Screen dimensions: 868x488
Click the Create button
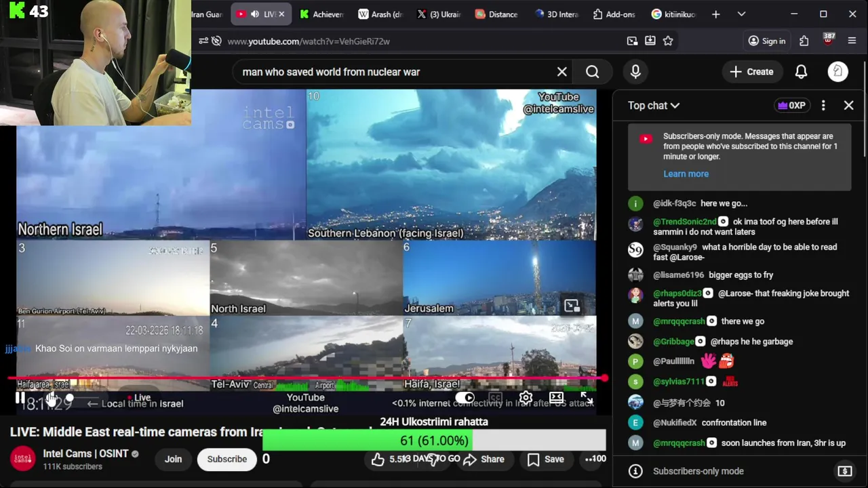(751, 72)
